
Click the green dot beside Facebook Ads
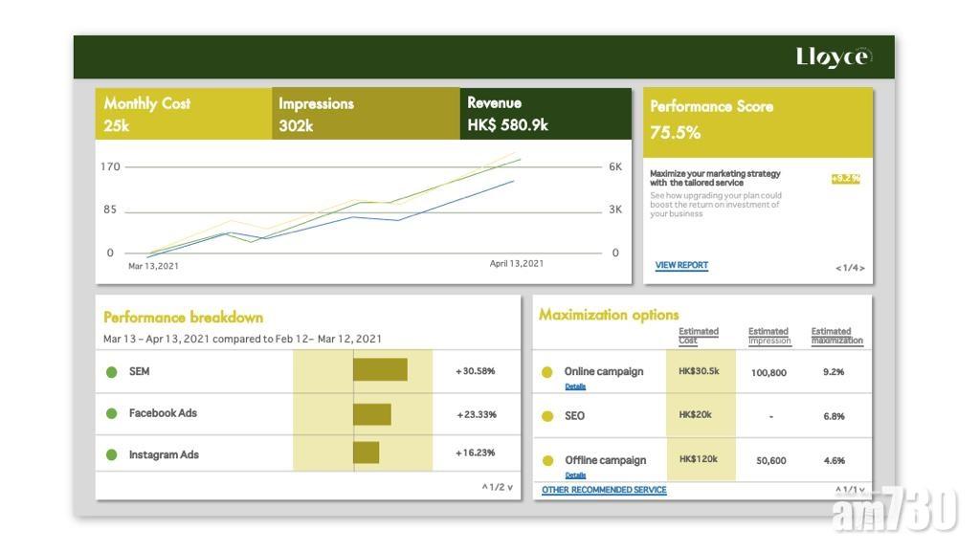(112, 414)
